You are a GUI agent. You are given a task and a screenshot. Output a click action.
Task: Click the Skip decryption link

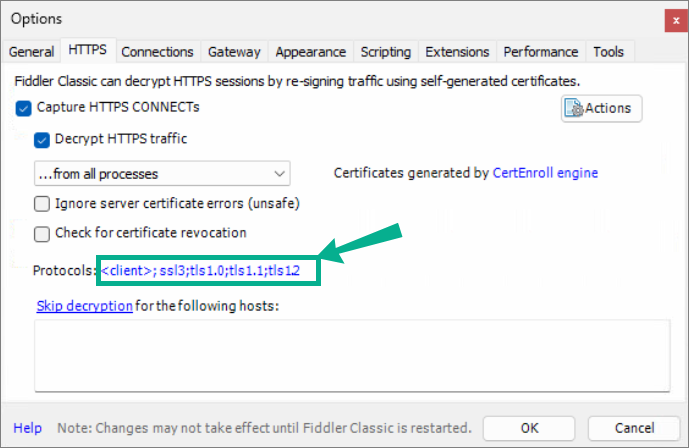pos(85,306)
